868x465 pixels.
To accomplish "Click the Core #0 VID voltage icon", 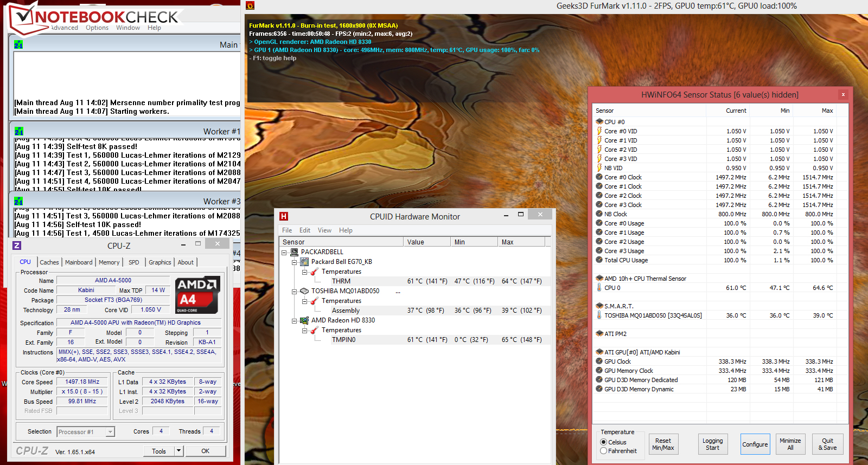I will point(599,131).
